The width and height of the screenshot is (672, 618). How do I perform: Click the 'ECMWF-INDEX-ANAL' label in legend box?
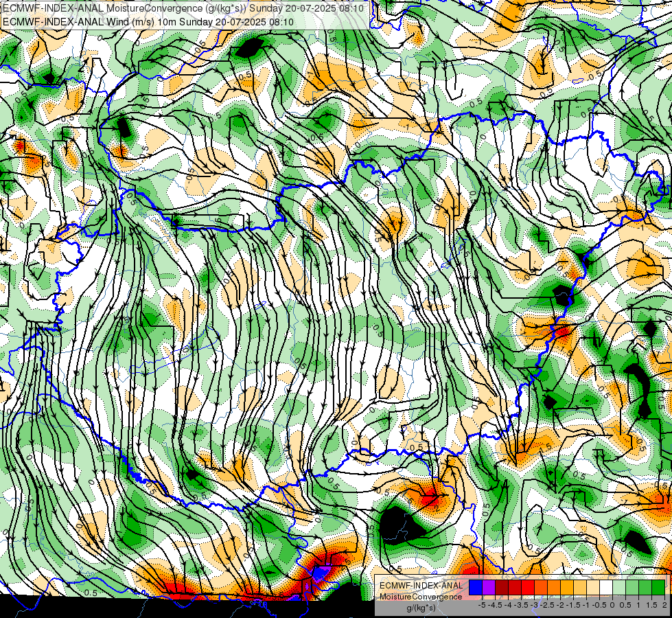point(421,586)
